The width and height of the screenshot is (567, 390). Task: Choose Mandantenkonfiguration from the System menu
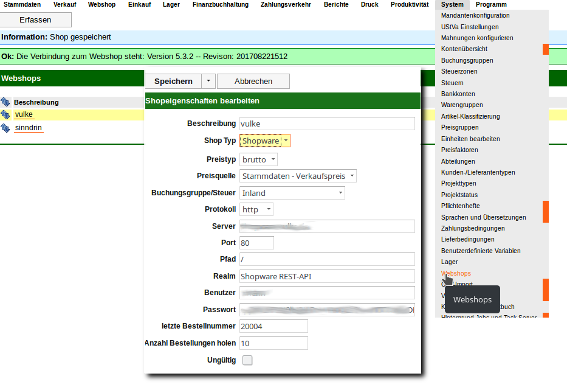point(475,16)
